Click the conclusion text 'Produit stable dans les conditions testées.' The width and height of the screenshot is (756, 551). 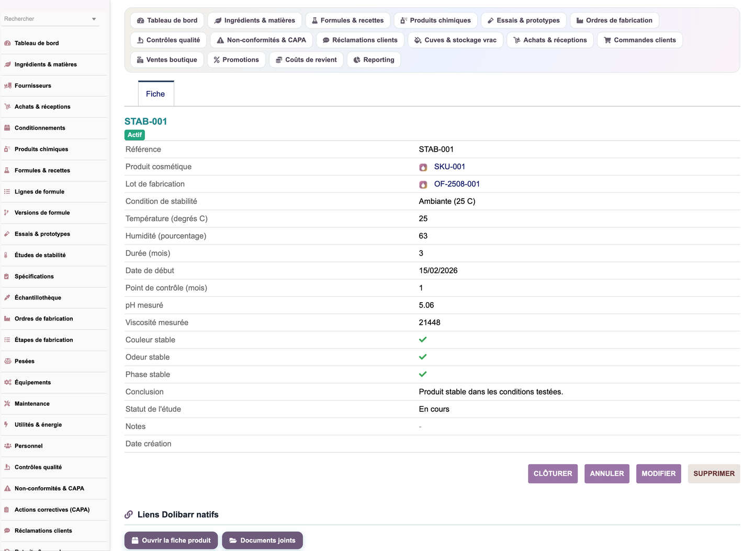click(x=491, y=392)
